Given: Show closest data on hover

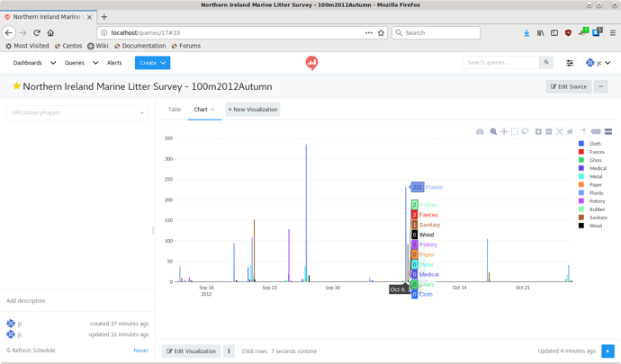Looking at the screenshot, I should coord(595,132).
